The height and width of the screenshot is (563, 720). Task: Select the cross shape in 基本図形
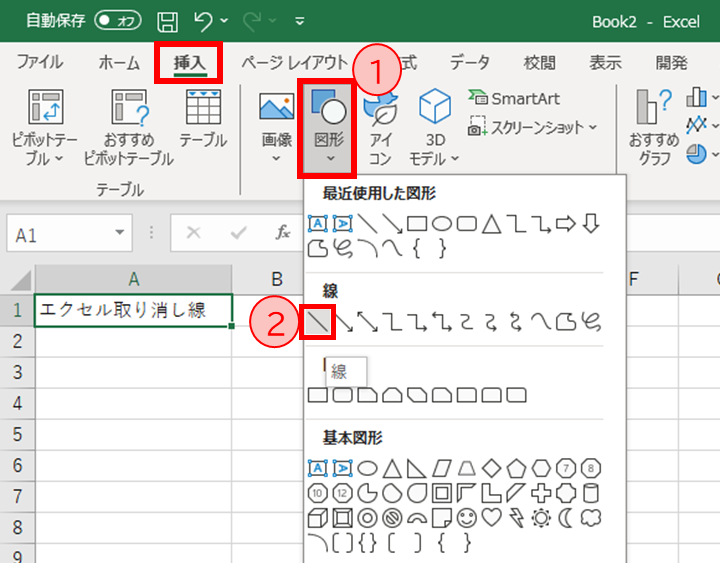[541, 493]
